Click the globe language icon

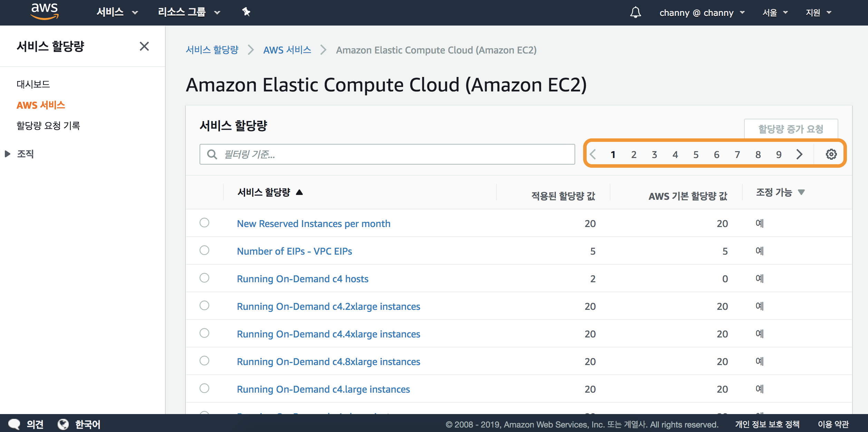tap(63, 424)
